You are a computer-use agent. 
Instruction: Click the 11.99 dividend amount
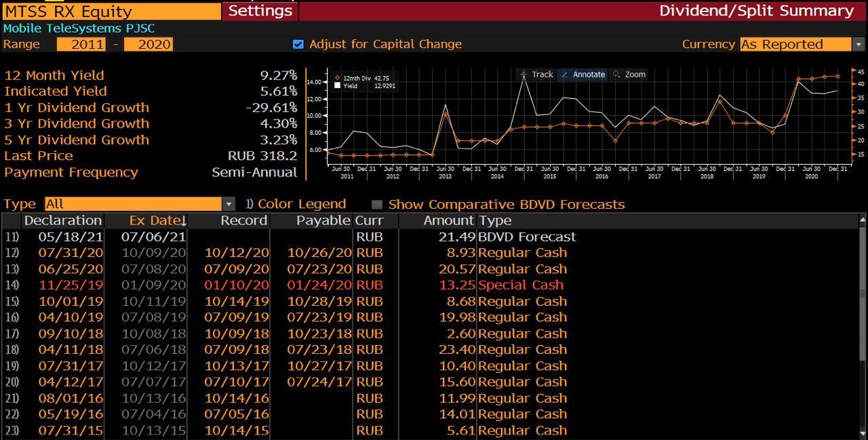[x=458, y=398]
